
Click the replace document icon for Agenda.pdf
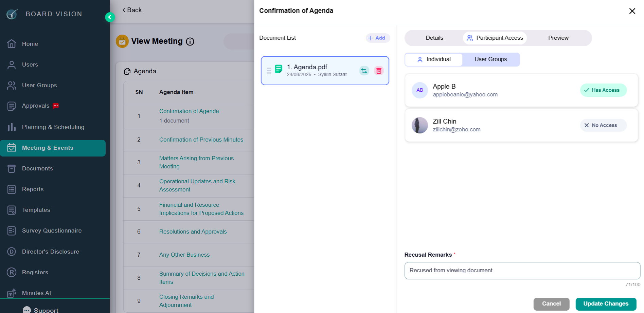point(364,71)
